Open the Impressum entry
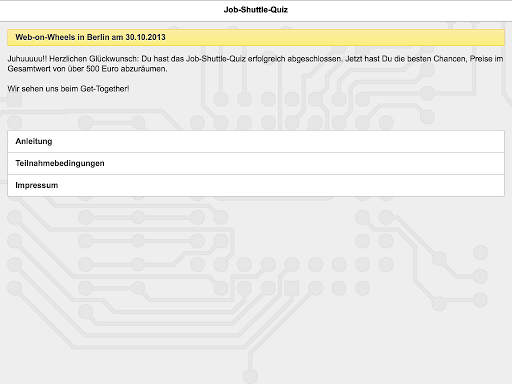The image size is (512, 384). point(256,185)
